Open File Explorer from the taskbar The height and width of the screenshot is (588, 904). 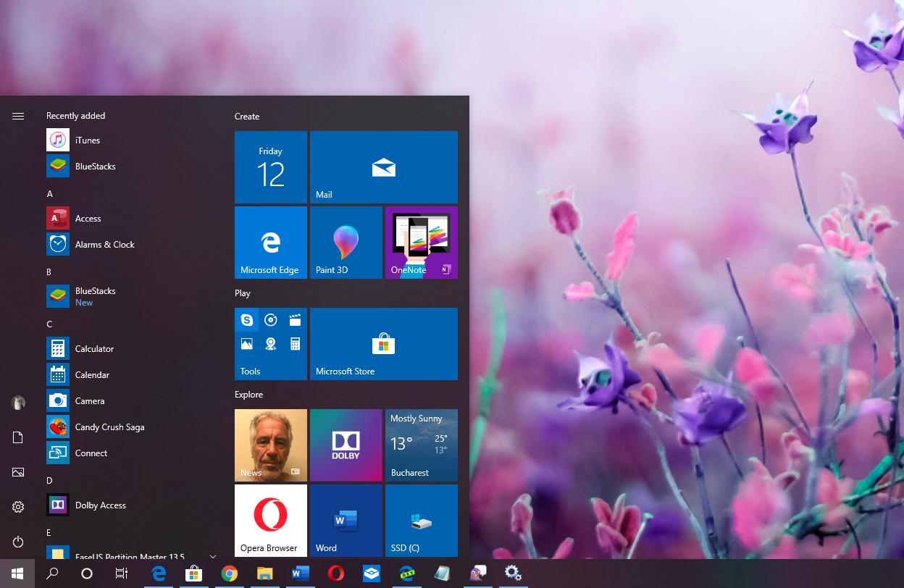tap(265, 574)
